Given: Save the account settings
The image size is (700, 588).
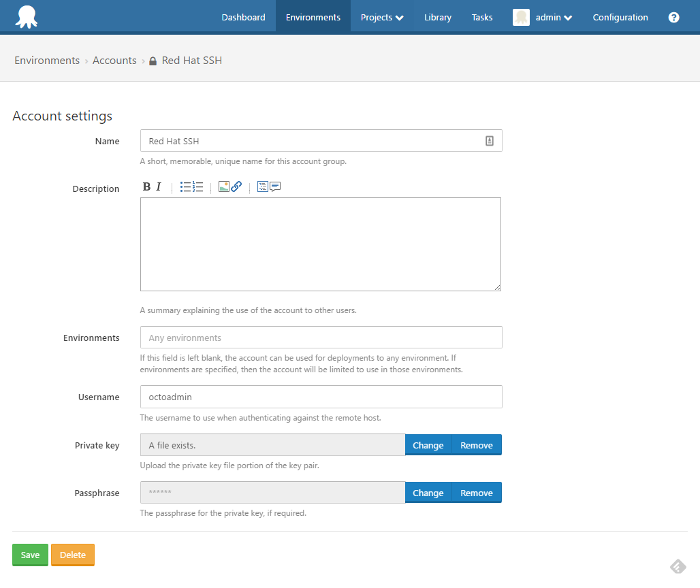Looking at the screenshot, I should click(x=30, y=555).
